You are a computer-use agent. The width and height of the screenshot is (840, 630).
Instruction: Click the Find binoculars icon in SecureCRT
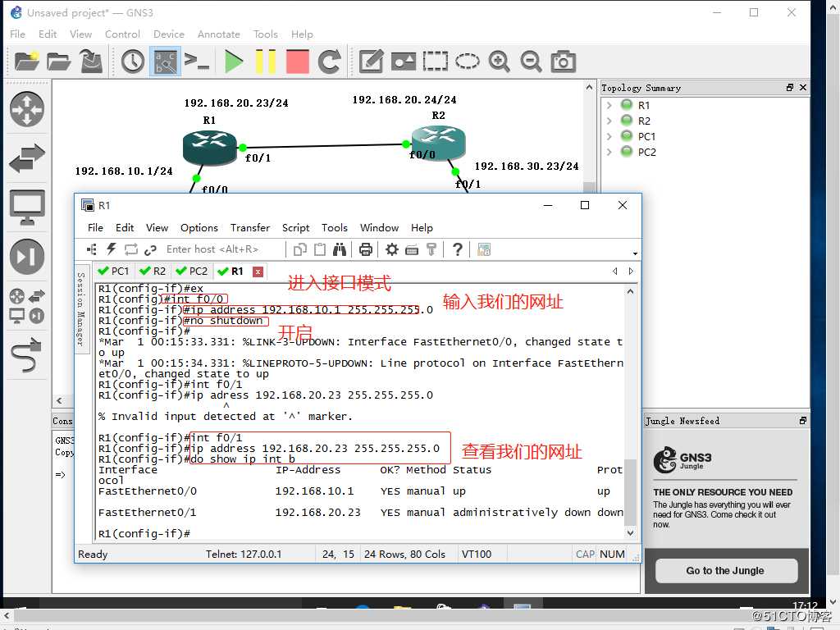[339, 249]
